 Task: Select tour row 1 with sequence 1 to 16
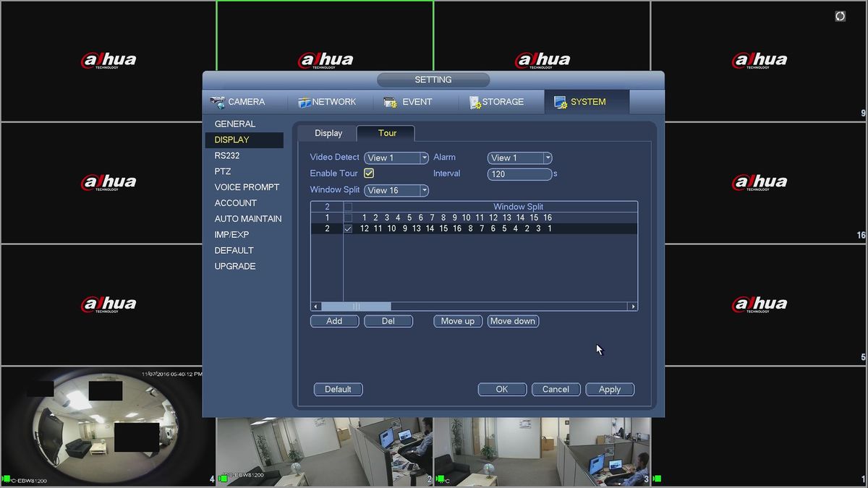pos(474,218)
